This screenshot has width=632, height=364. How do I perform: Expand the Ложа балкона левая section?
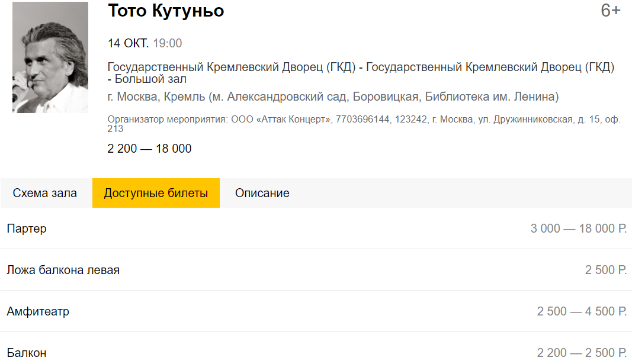point(63,270)
